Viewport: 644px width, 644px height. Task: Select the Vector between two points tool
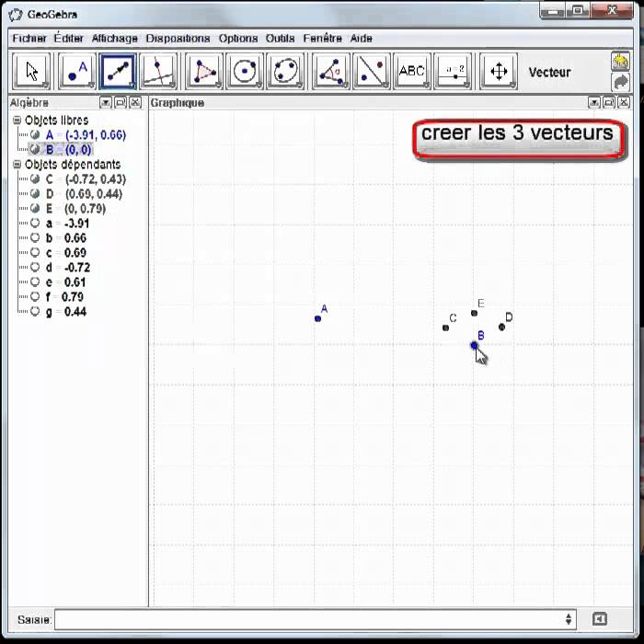pos(118,71)
